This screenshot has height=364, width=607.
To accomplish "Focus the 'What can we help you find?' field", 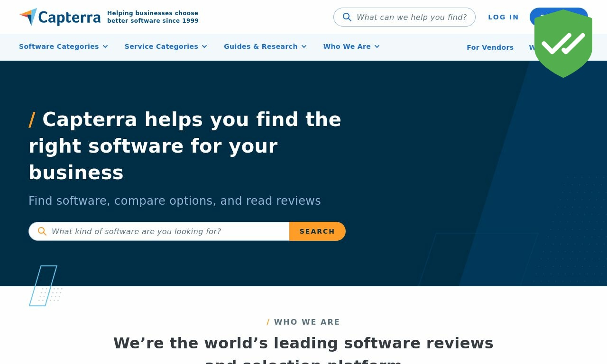I will (x=405, y=17).
